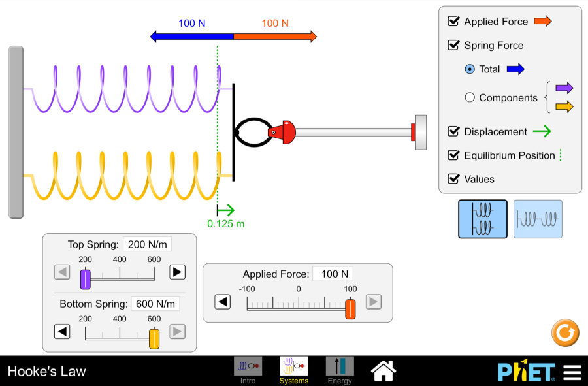Screen dimensions: 588x386
Task: Open the PhET hamburger menu
Action: point(572,372)
